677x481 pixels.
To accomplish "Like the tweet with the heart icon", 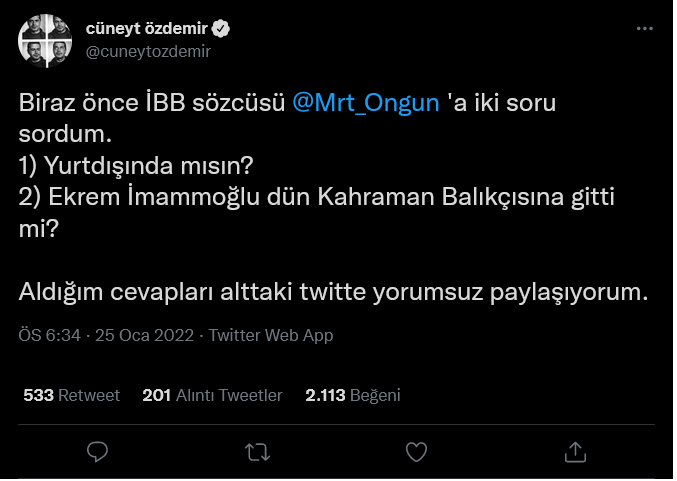I will tap(417, 452).
